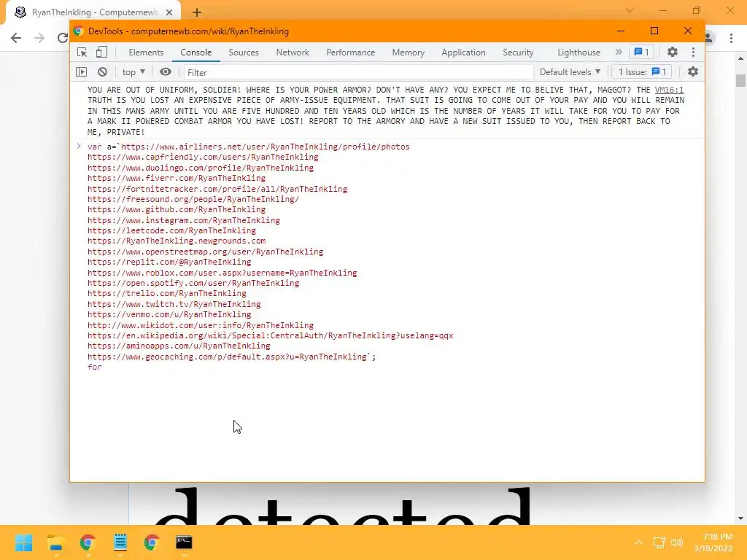Open the clock and date panel
This screenshot has height=560, width=747.
click(713, 542)
